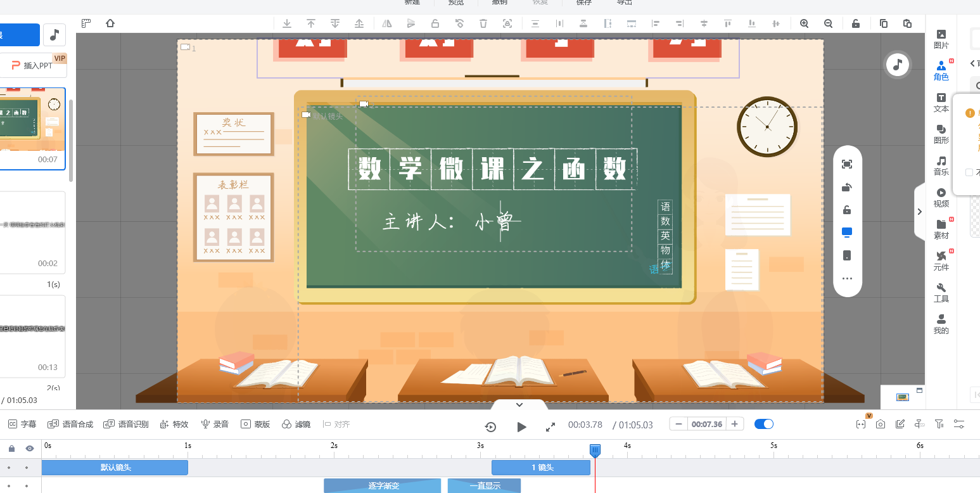Move selected layer up one level

click(x=359, y=23)
